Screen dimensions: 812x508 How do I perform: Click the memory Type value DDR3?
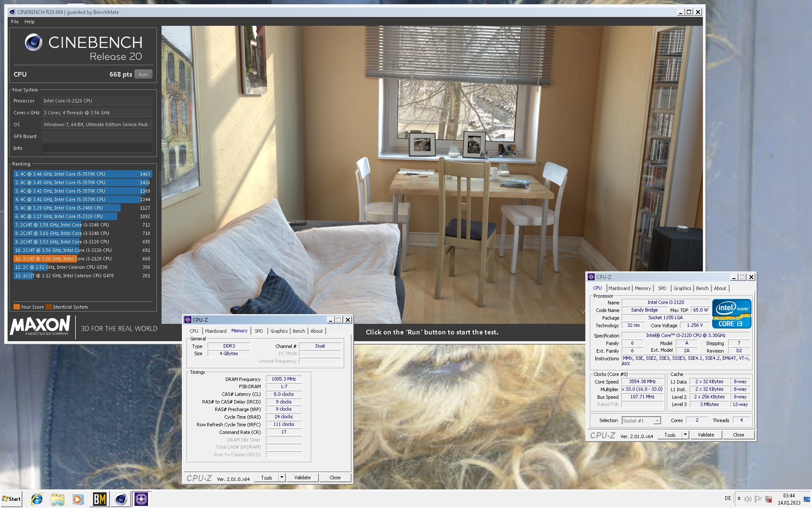tap(229, 346)
